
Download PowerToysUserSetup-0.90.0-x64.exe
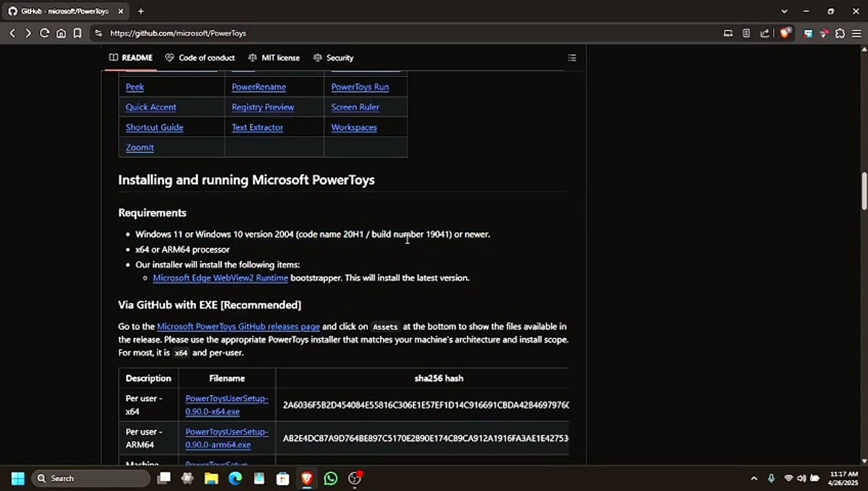tap(227, 405)
